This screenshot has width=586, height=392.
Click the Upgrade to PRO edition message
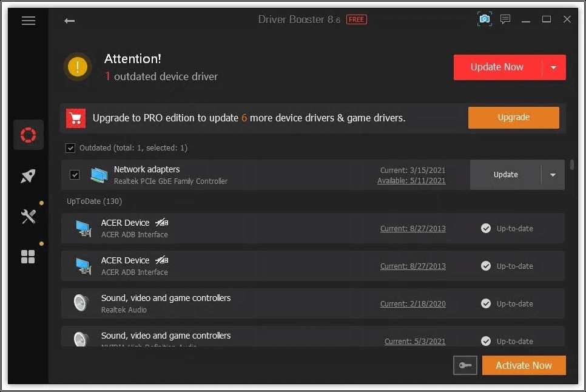pos(249,118)
